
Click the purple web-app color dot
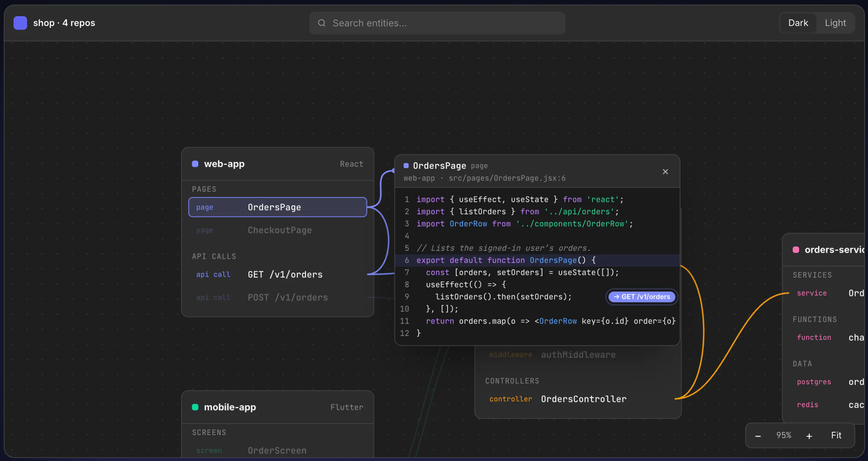195,164
